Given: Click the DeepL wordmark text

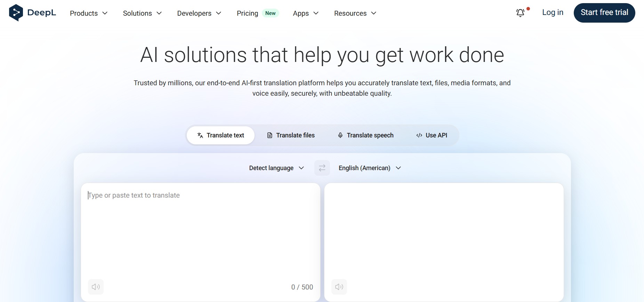Looking at the screenshot, I should (x=42, y=13).
